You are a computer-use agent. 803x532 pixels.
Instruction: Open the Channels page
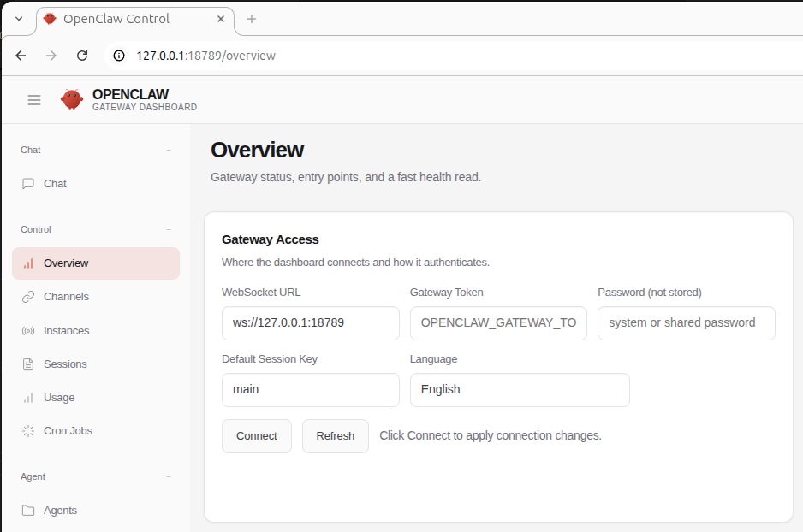(x=96, y=297)
